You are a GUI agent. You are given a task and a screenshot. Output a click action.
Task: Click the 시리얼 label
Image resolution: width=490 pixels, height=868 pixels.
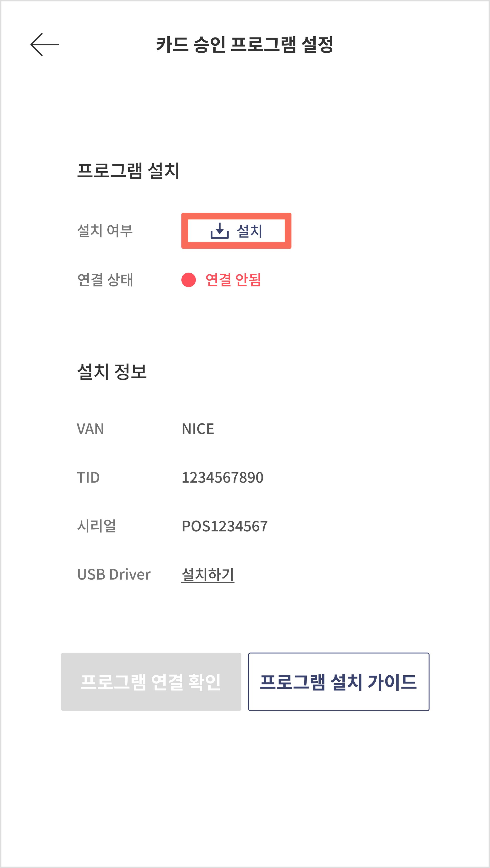coord(96,526)
